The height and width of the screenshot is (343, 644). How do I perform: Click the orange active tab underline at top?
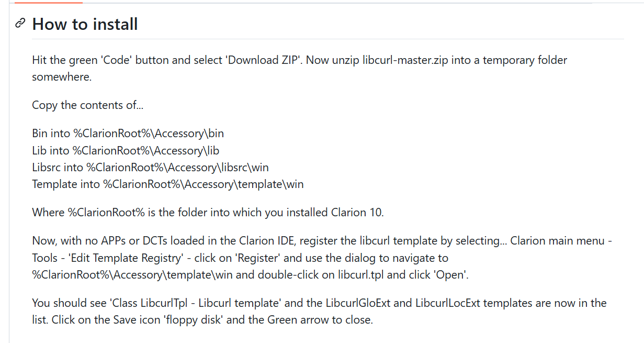49,2
